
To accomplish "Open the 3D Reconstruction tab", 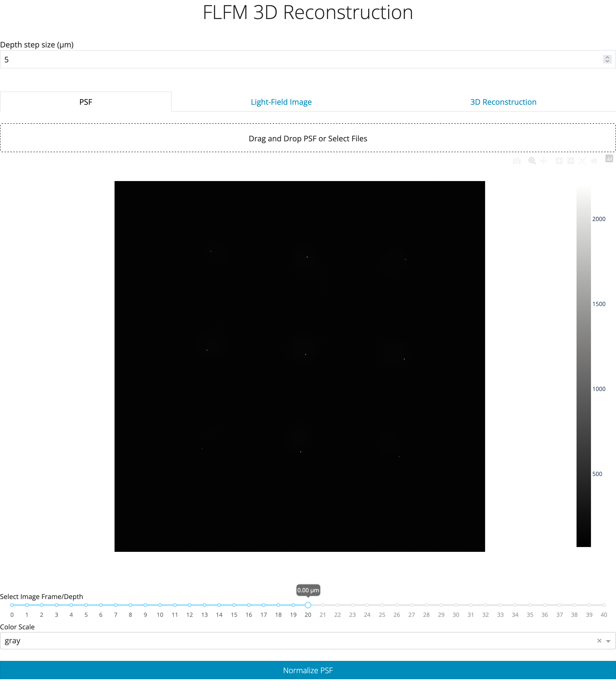I will tap(503, 102).
